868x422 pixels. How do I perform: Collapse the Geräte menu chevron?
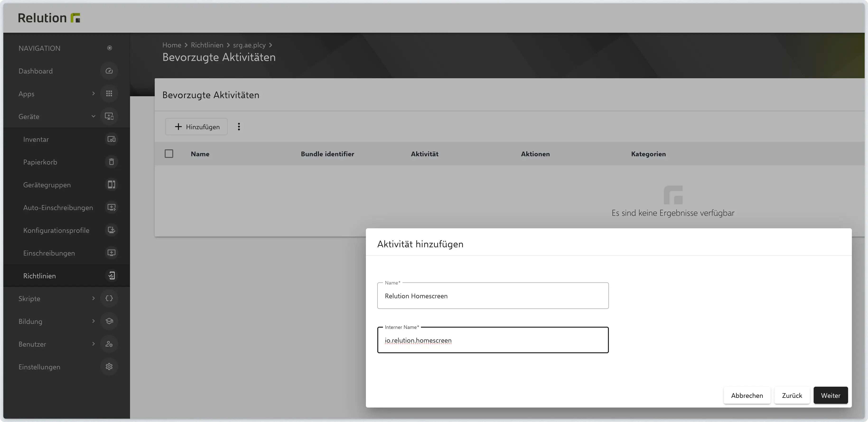point(93,117)
